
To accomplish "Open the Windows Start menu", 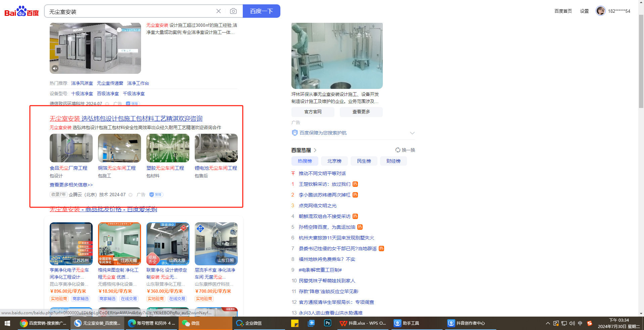I will 7,323.
